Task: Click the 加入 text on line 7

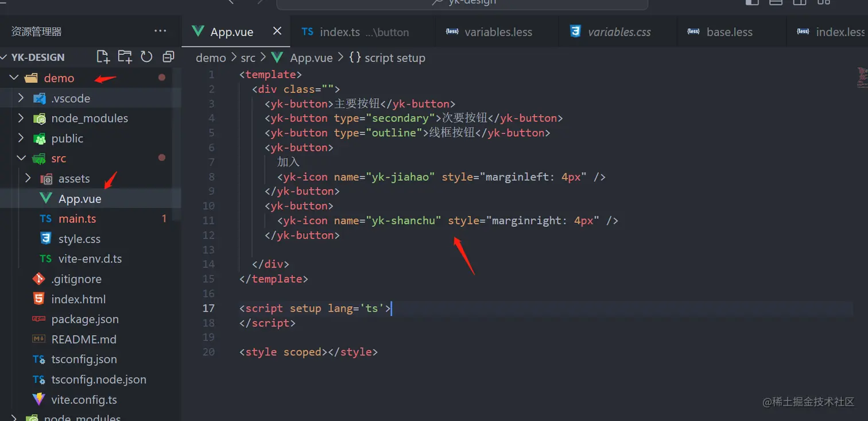Action: pyautogui.click(x=288, y=162)
